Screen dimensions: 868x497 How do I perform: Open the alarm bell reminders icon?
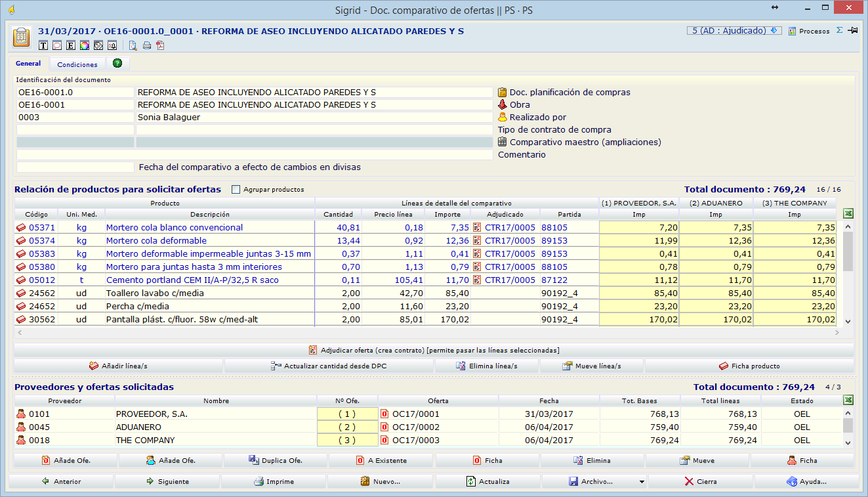pos(112,45)
